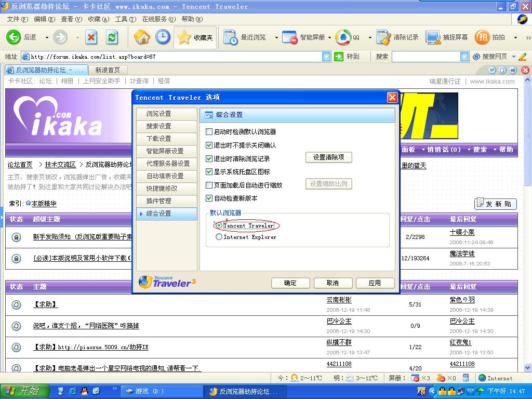Close current tab with red X icon
Viewport: 532px width, 399px height.
click(x=525, y=70)
